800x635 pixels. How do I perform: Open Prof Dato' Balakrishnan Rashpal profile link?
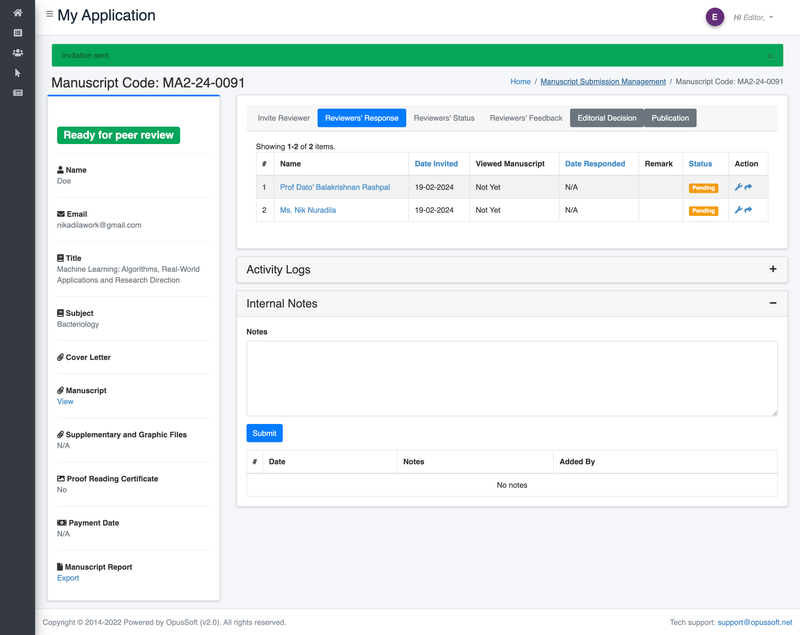click(335, 187)
